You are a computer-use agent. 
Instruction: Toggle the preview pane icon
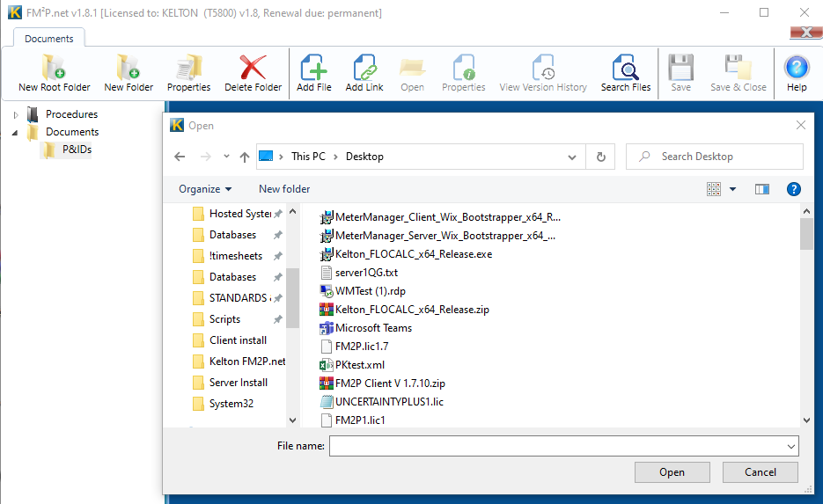point(762,189)
